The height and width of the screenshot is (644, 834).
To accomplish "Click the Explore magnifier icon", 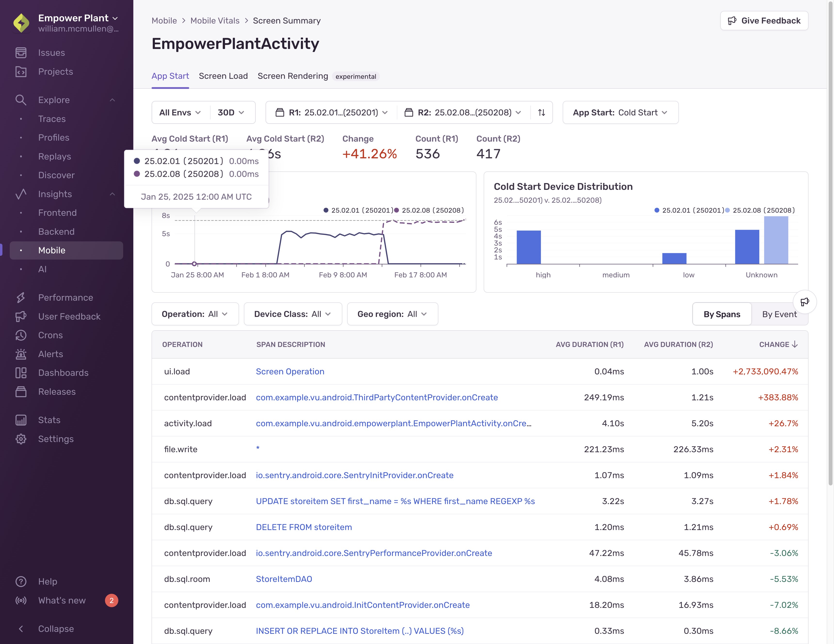I will (x=21, y=100).
